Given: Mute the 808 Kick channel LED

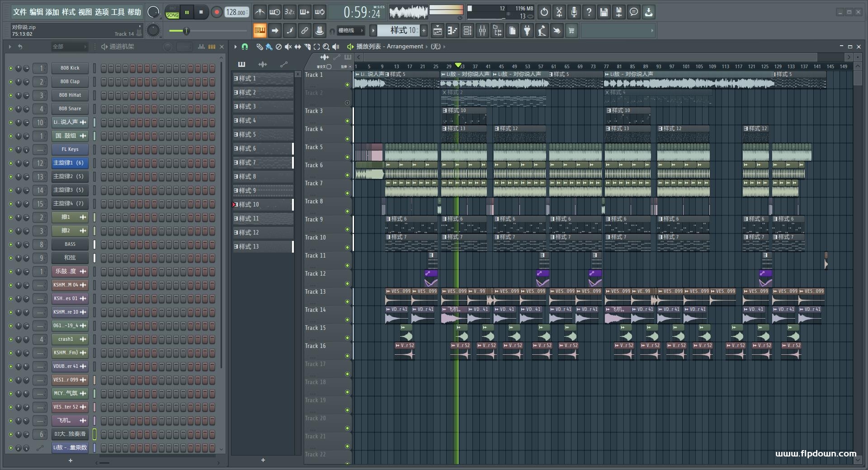Looking at the screenshot, I should point(11,68).
